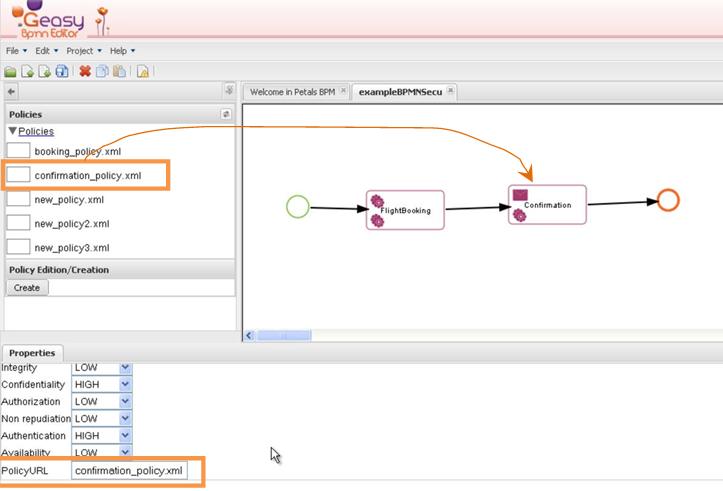Image resolution: width=723 pixels, height=491 pixels.
Task: Click into the PolicyURL input field
Action: (x=129, y=471)
